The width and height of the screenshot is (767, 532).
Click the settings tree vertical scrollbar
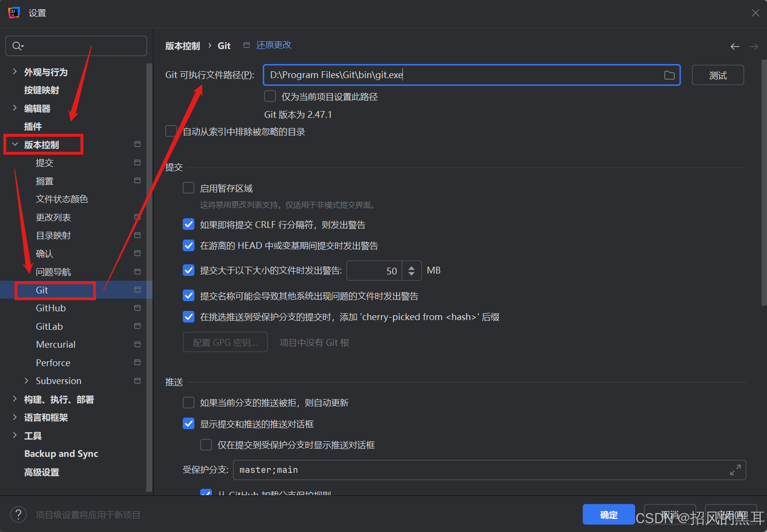tap(149, 276)
